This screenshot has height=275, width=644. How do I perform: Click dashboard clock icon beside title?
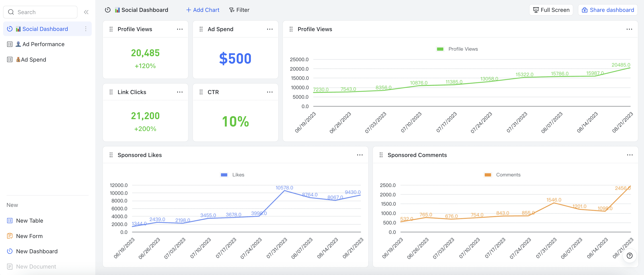[x=108, y=10]
